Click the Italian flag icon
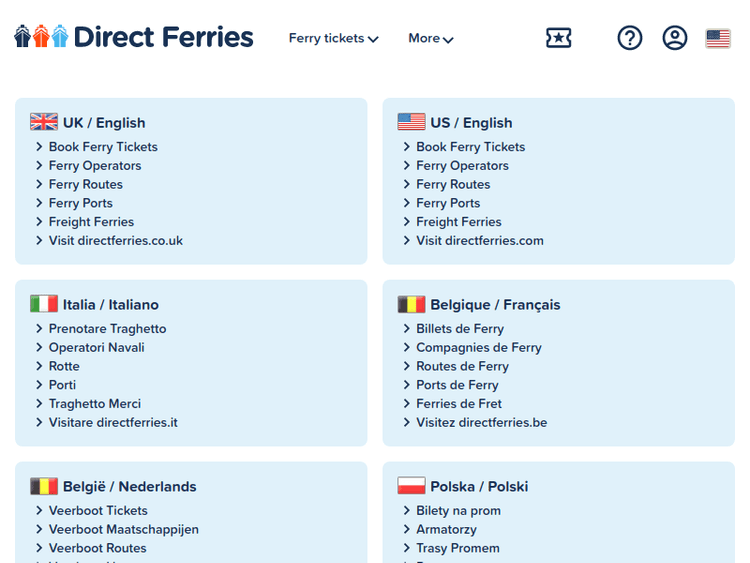Image resolution: width=750 pixels, height=563 pixels. click(x=44, y=304)
